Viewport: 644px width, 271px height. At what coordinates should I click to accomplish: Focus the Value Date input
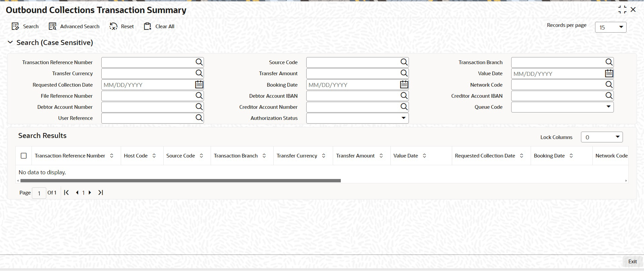click(558, 74)
